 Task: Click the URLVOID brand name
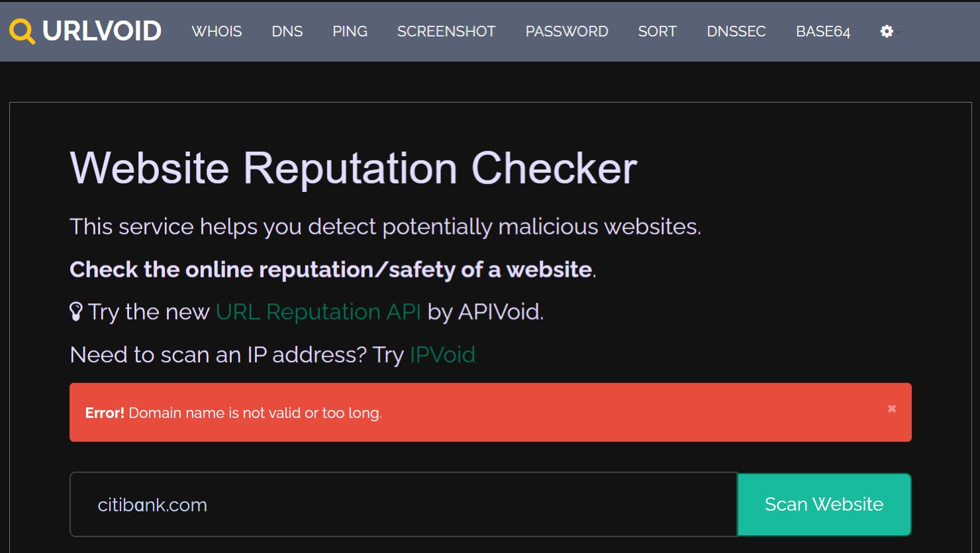tap(101, 31)
